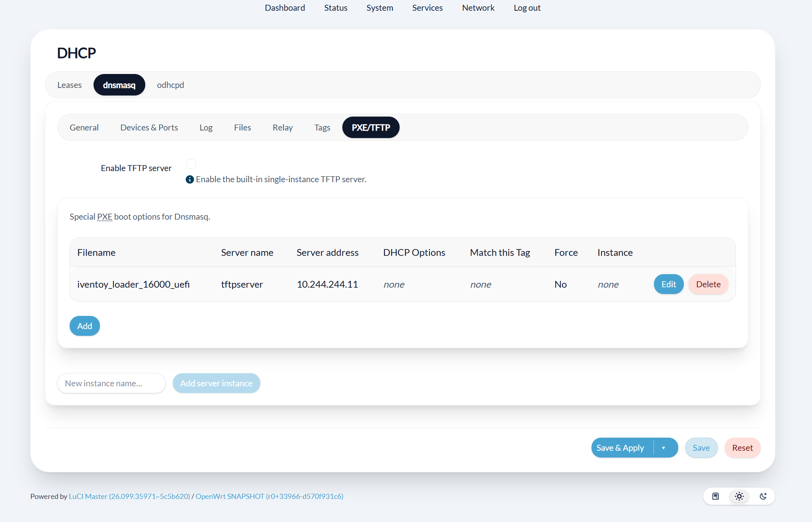Expand the Save & Apply dropdown arrow
Image resolution: width=812 pixels, height=522 pixels.
coord(664,448)
